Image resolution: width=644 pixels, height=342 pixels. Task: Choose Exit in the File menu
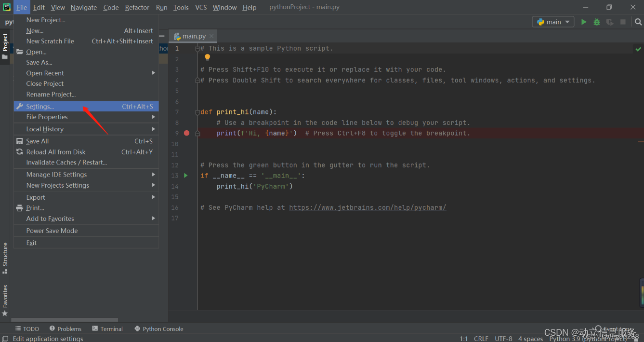coord(86,243)
